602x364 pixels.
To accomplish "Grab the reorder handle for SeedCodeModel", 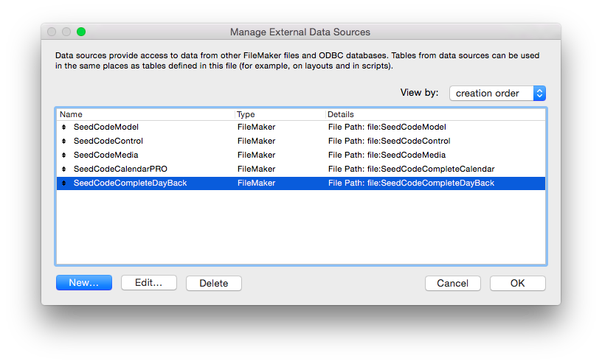I will (63, 127).
